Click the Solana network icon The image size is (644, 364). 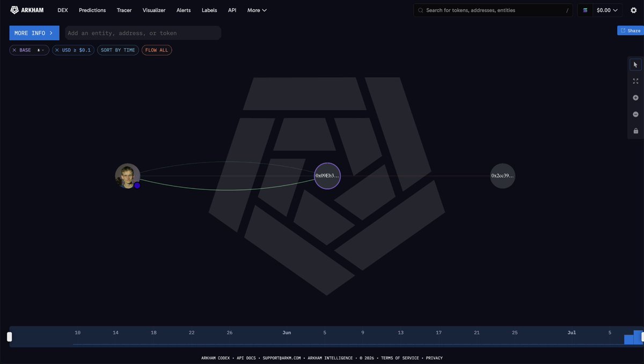click(585, 10)
